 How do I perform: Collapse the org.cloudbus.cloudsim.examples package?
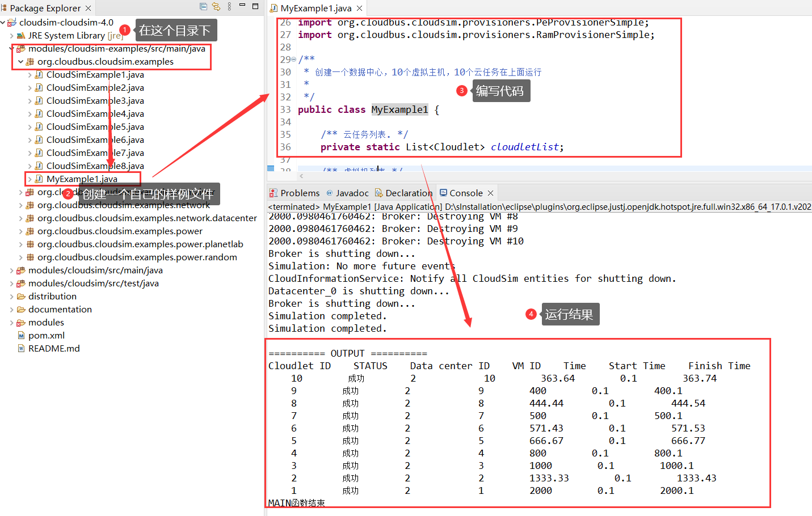pos(20,62)
